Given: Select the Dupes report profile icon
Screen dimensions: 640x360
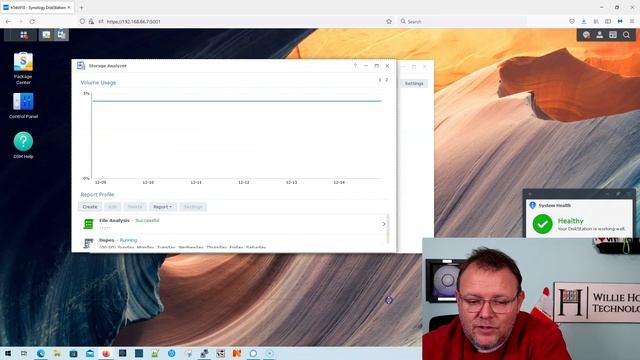Looking at the screenshot, I should click(x=88, y=243).
